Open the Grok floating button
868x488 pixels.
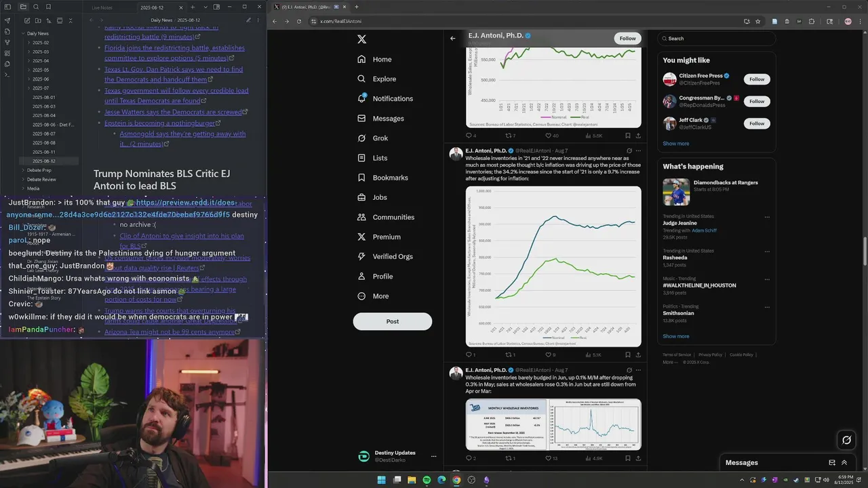point(846,440)
